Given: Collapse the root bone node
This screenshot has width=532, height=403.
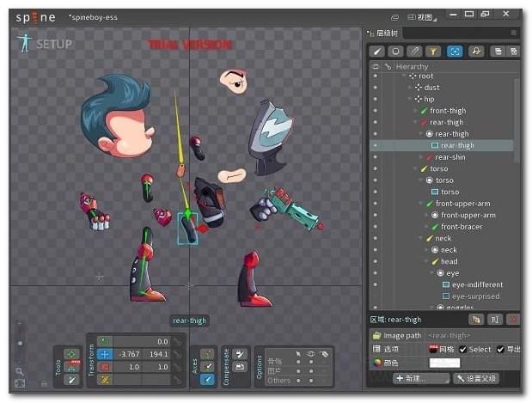Looking at the screenshot, I should [404, 76].
